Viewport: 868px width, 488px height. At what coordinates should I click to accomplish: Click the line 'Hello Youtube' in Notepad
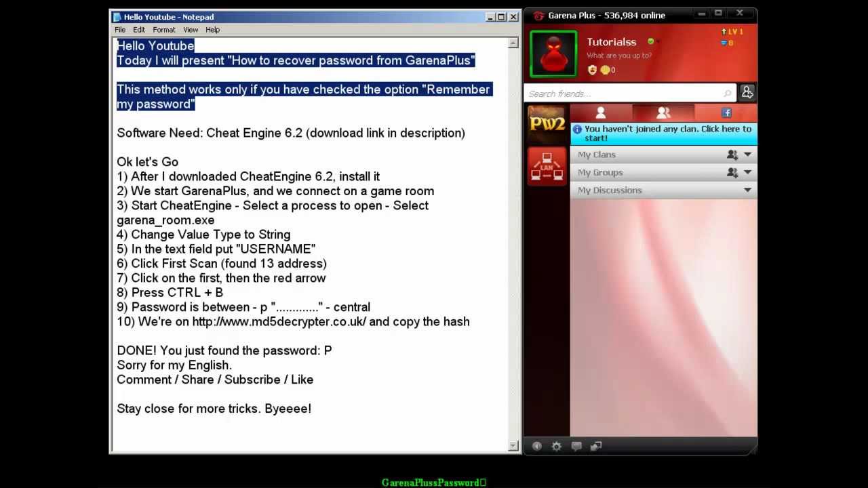point(155,45)
